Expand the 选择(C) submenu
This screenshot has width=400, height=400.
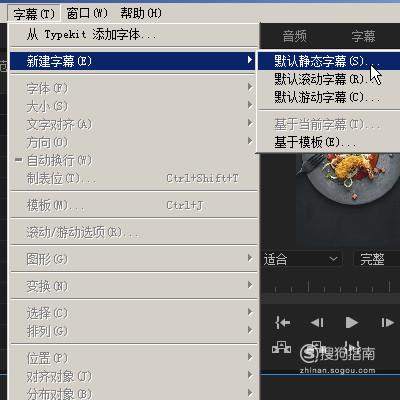point(134,313)
